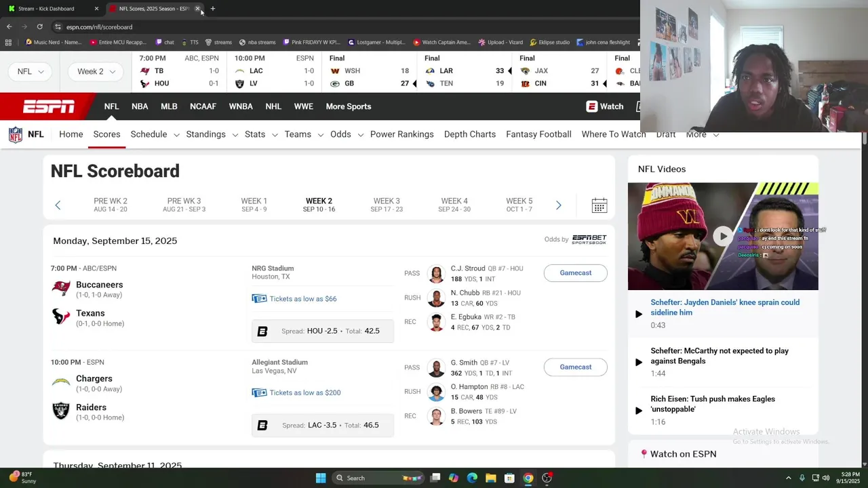Select the WEEK 3 tab

pos(387,205)
